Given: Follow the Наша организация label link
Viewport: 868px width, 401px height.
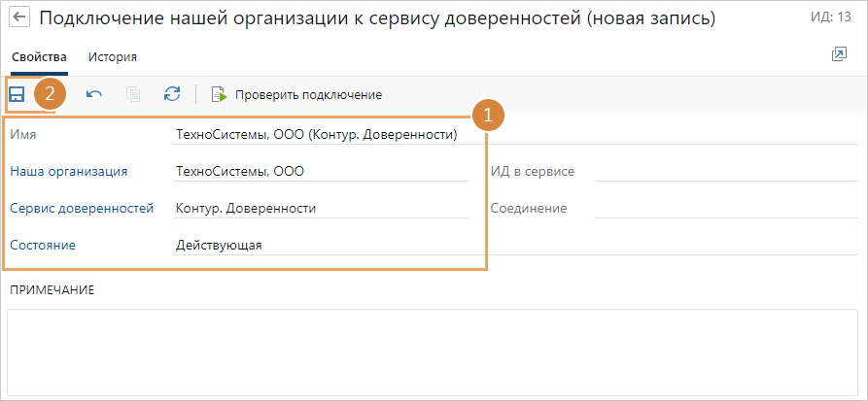Looking at the screenshot, I should (x=69, y=171).
